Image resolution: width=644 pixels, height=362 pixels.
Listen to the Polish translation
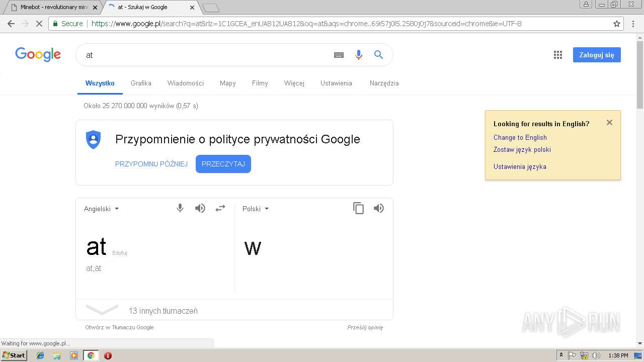coord(379,208)
